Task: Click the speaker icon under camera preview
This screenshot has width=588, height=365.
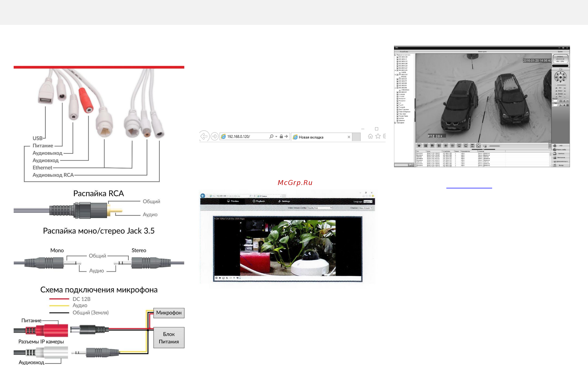Action: (238, 278)
